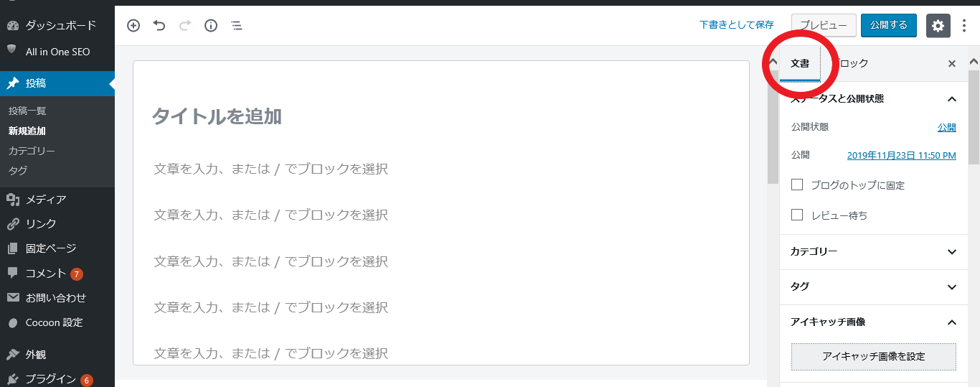980x387 pixels.
Task: Click the アイキャッチ画像を設定 button
Action: [873, 356]
